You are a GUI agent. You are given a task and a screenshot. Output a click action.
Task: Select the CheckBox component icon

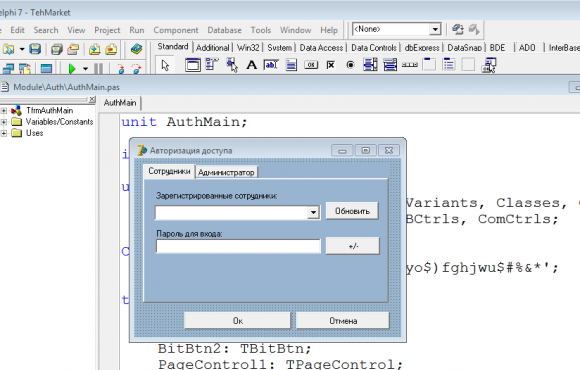(x=331, y=65)
